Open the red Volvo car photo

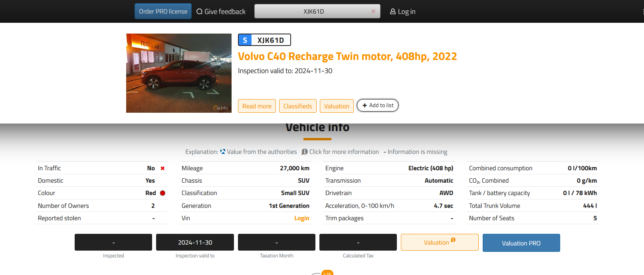click(179, 73)
